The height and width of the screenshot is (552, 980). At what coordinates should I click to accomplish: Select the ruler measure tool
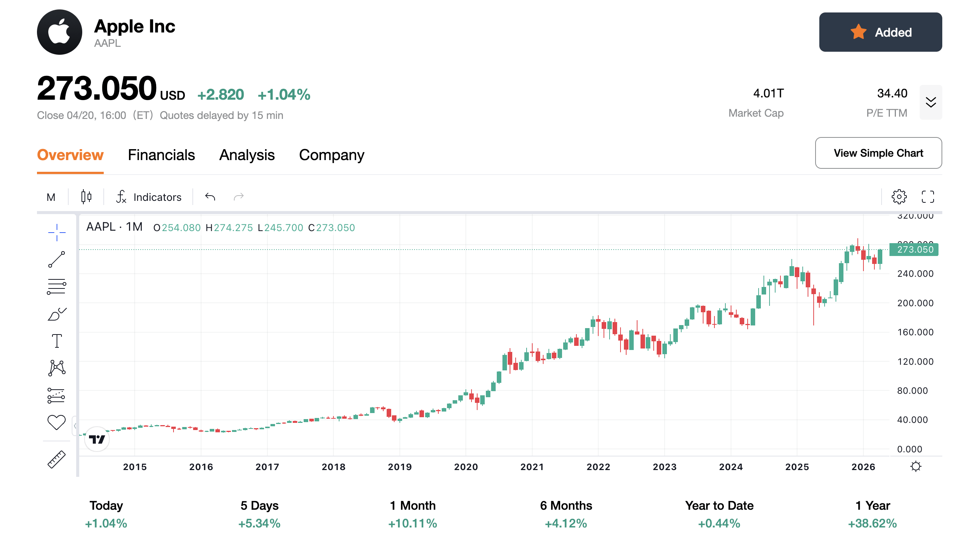(57, 459)
